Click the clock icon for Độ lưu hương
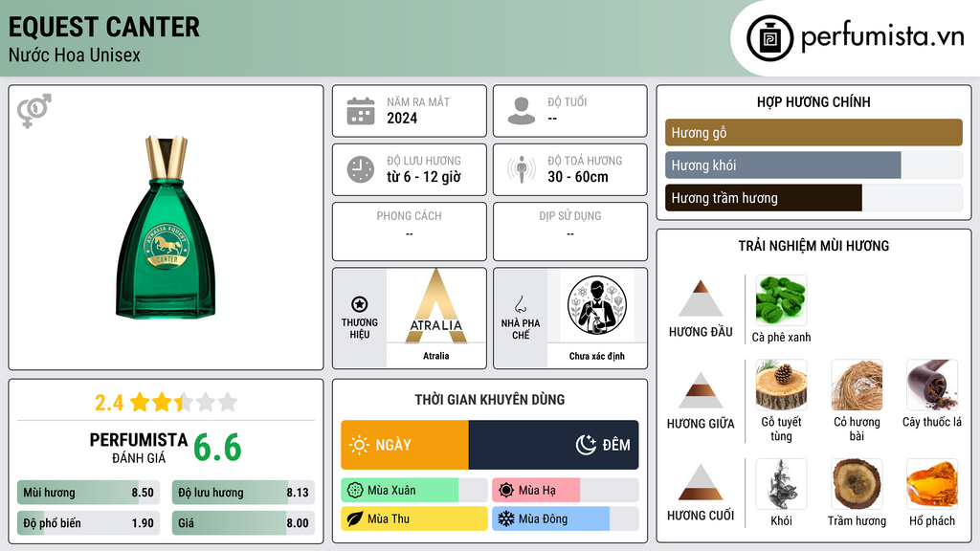The height and width of the screenshot is (551, 980). tap(361, 169)
